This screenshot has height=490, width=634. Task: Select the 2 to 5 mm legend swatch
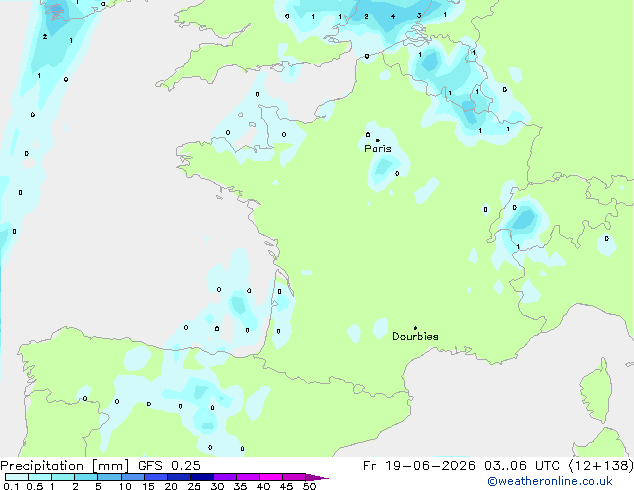tap(86, 477)
